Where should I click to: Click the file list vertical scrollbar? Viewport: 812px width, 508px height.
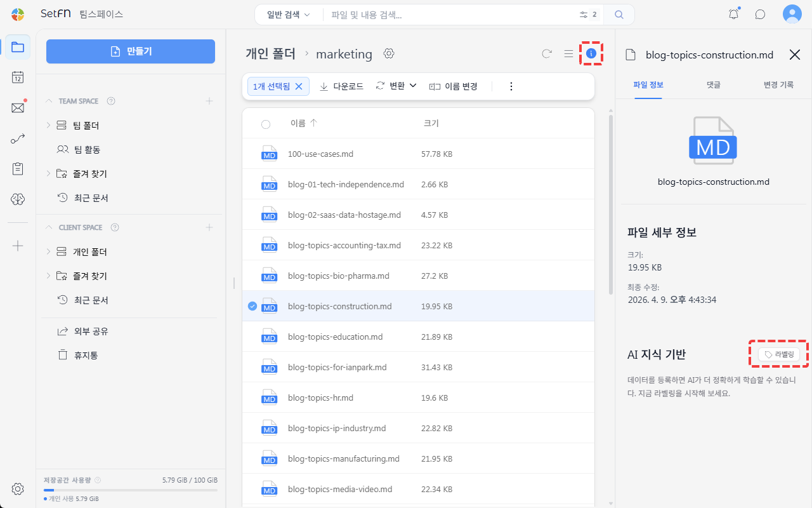[611, 203]
